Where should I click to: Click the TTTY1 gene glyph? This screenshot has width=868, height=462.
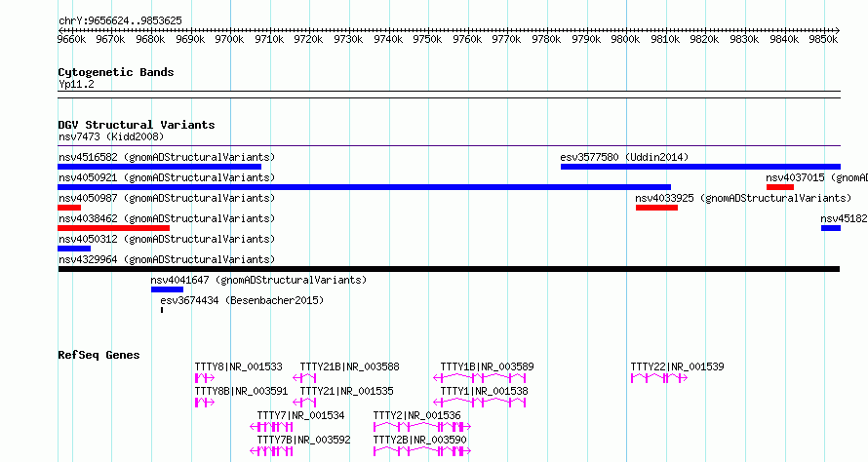click(x=480, y=403)
